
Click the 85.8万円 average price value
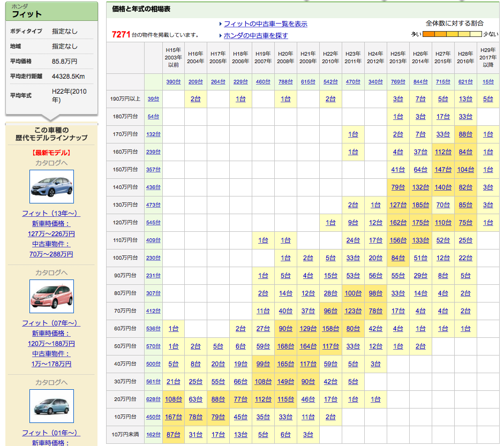[65, 62]
